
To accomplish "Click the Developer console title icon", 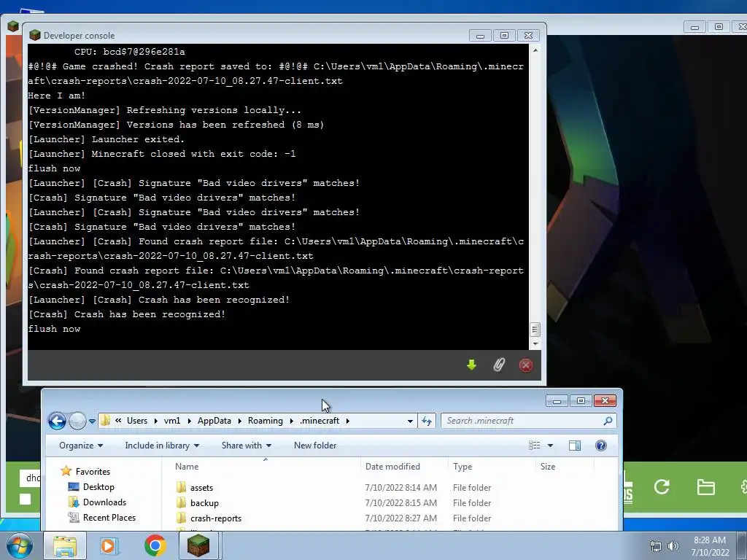I will coord(34,35).
